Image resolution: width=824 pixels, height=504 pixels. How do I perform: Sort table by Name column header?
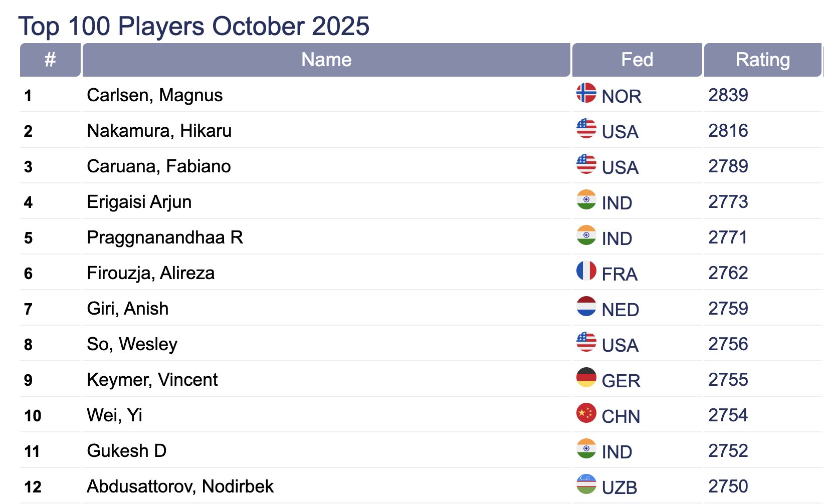click(326, 60)
